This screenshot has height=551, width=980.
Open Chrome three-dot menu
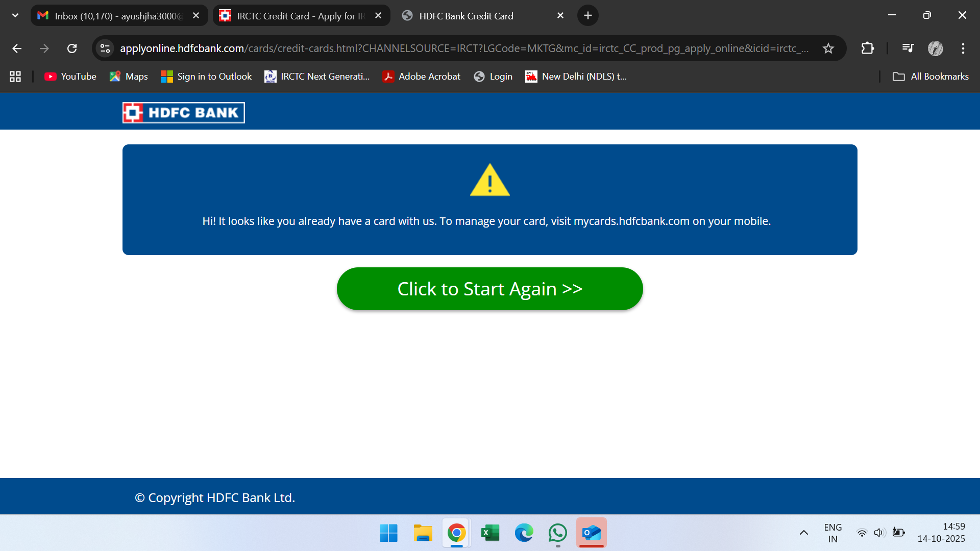963,48
